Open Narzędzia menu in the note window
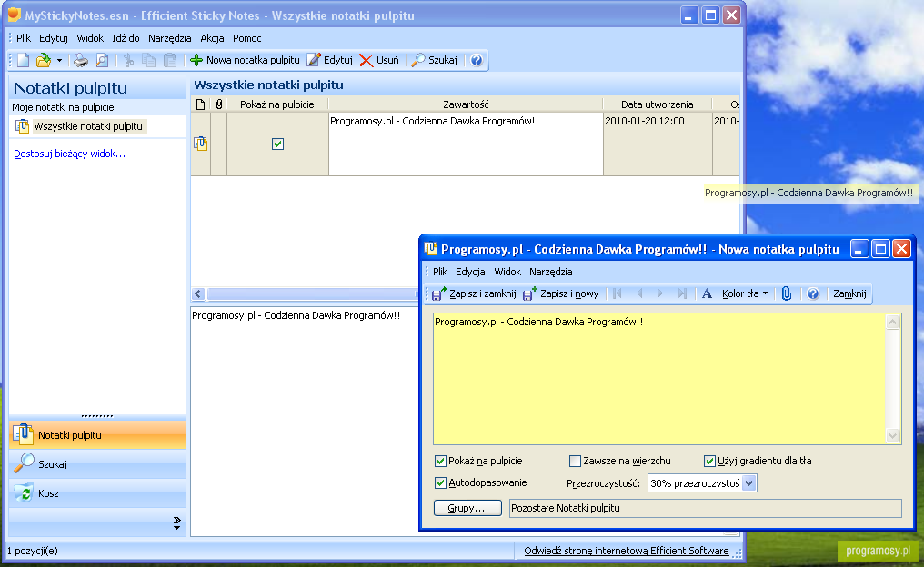924x567 pixels. 551,272
